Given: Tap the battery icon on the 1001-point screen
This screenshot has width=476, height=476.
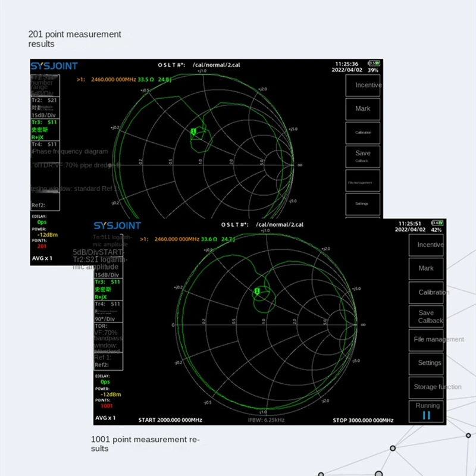Looking at the screenshot, I should click(x=437, y=223).
